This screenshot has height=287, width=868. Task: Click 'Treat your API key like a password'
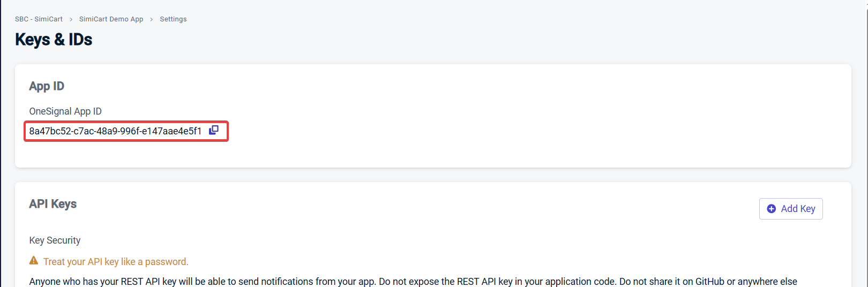click(116, 262)
